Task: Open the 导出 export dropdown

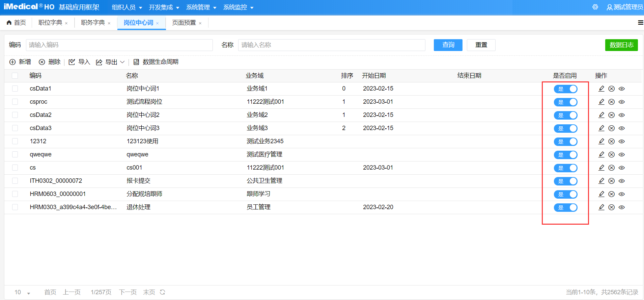Action: click(x=110, y=62)
